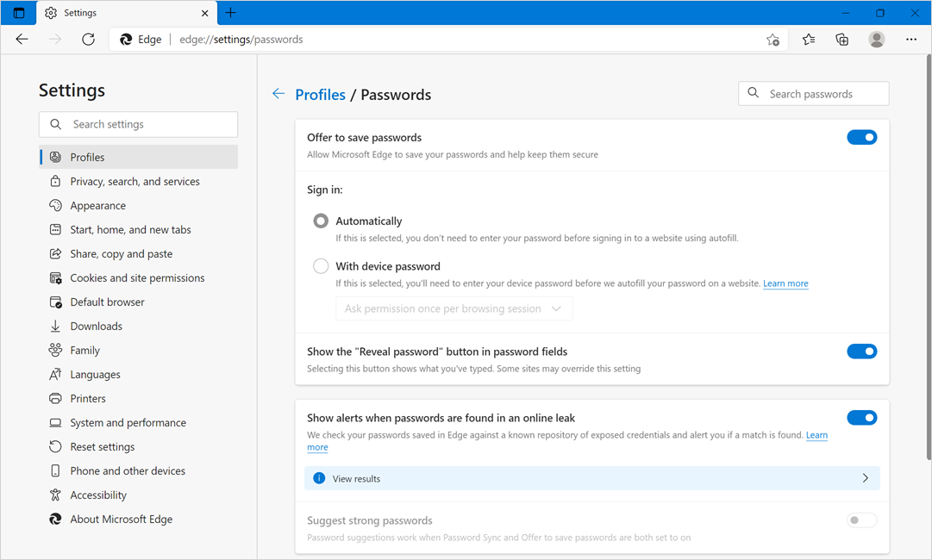Open the Collections icon in toolbar
Image resolution: width=932 pixels, height=560 pixels.
coord(842,40)
